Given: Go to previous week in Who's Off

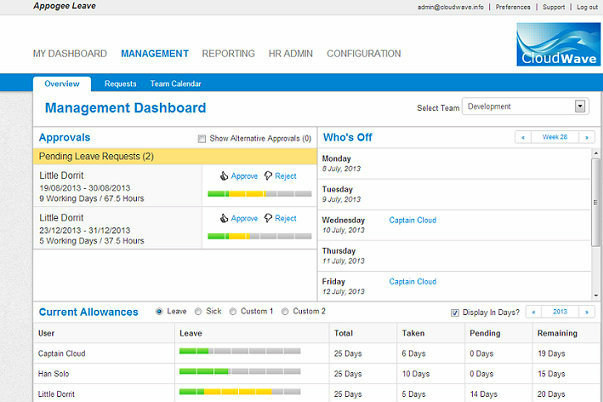Looking at the screenshot, I should click(x=523, y=137).
